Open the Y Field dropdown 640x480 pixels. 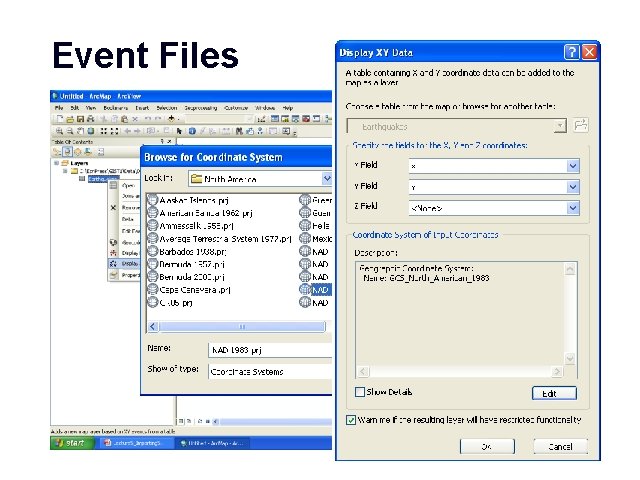tap(573, 187)
